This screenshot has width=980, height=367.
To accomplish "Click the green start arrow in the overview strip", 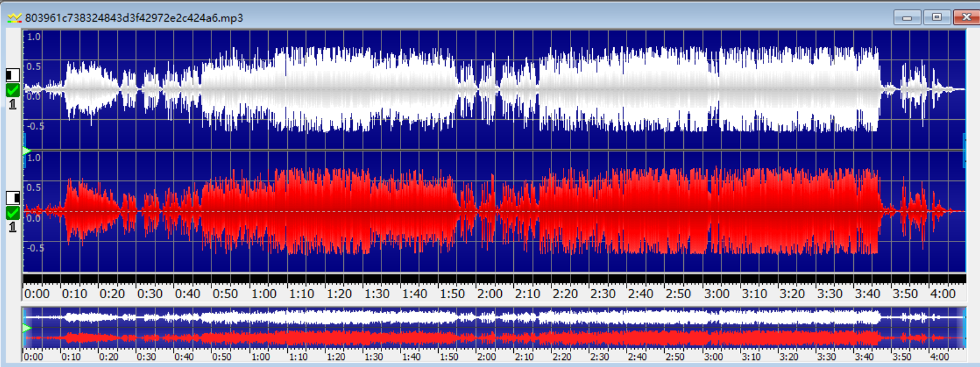I will [x=26, y=328].
